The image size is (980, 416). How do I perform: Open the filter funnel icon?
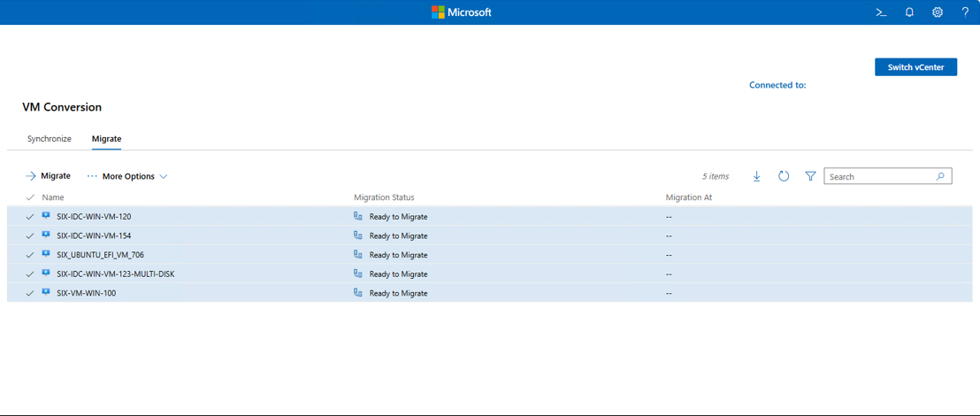click(x=811, y=176)
